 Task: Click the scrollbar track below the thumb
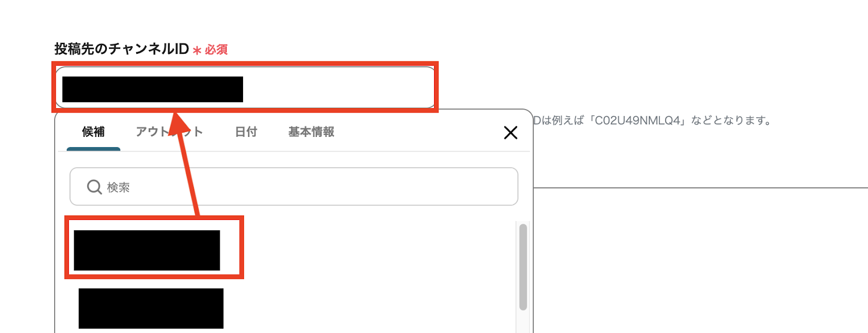(523, 322)
